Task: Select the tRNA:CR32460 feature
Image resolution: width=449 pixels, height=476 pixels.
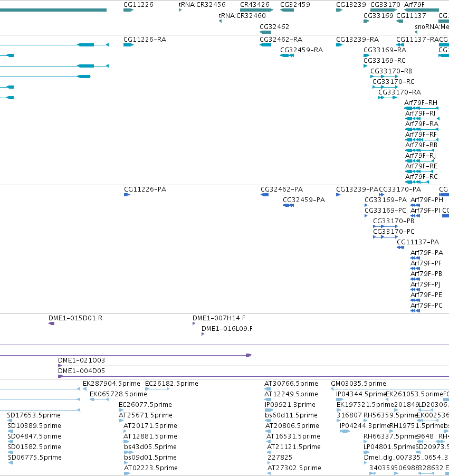Action: [x=220, y=21]
